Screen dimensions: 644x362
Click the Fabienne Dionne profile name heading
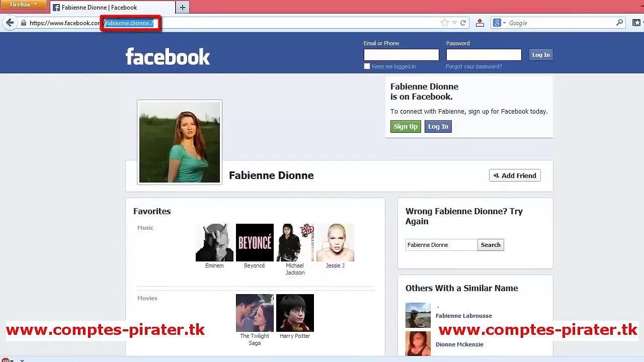pyautogui.click(x=271, y=175)
